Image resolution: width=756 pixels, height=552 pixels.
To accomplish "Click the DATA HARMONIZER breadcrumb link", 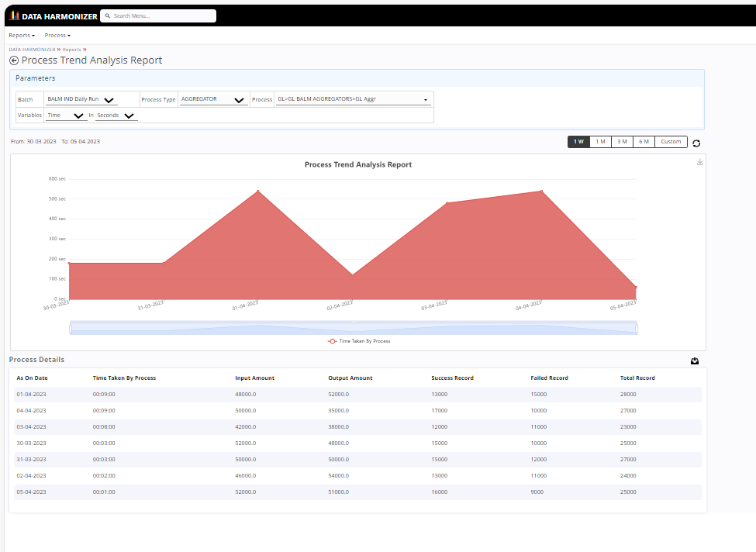I will click(x=32, y=50).
